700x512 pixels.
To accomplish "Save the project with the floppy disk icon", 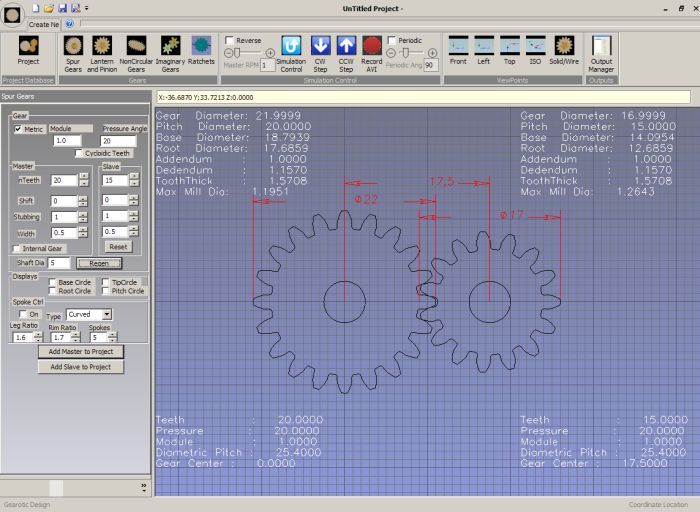I will point(62,8).
